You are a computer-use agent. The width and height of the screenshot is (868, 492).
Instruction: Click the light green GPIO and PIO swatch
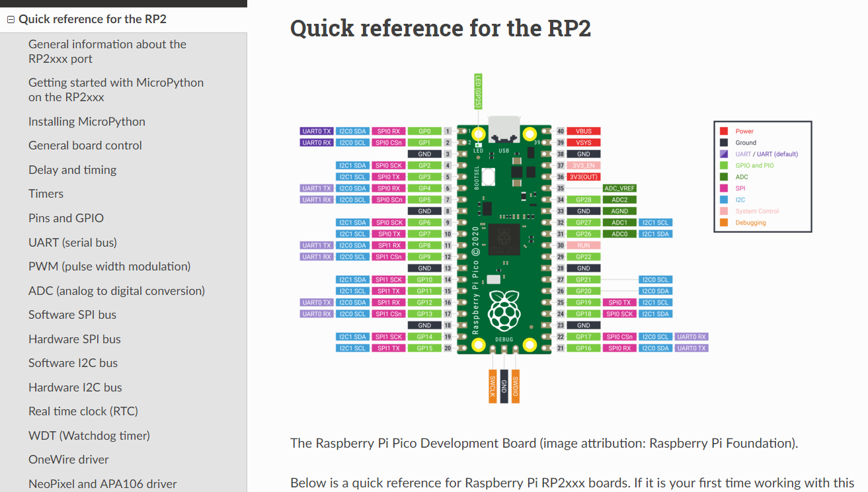tap(724, 165)
